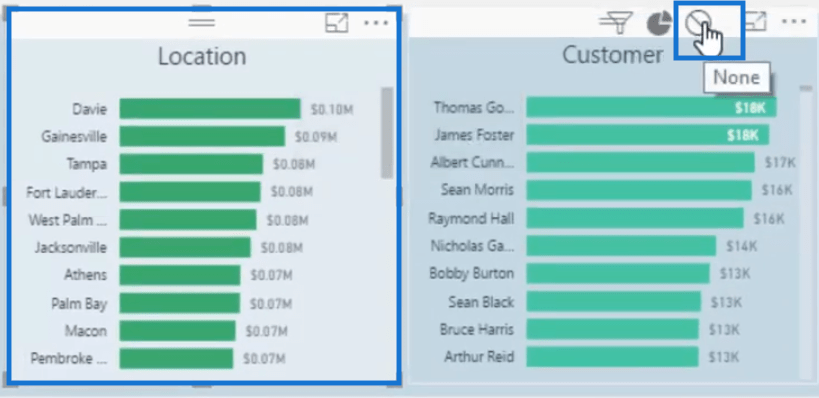Open More options on Location chart
This screenshot has height=398, width=819.
click(376, 22)
